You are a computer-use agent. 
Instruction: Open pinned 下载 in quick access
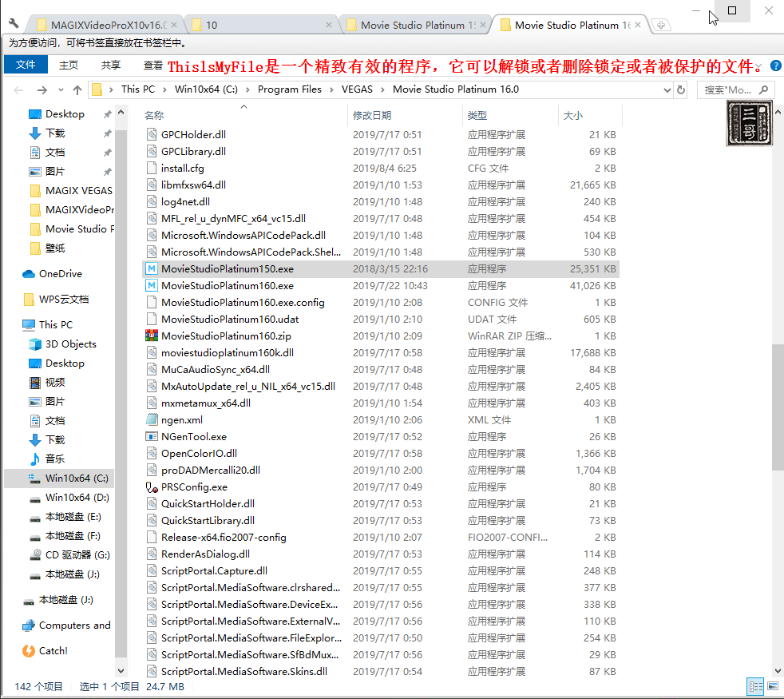point(55,133)
